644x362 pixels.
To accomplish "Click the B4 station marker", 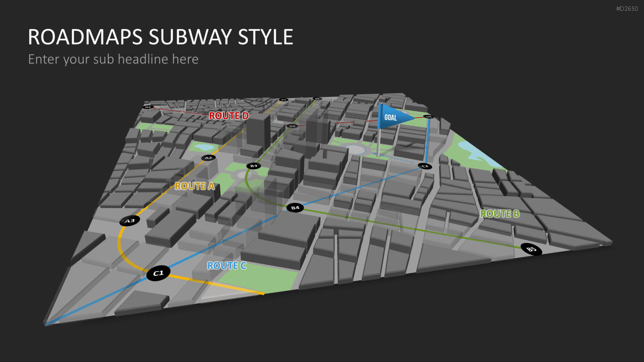I will click(x=295, y=208).
